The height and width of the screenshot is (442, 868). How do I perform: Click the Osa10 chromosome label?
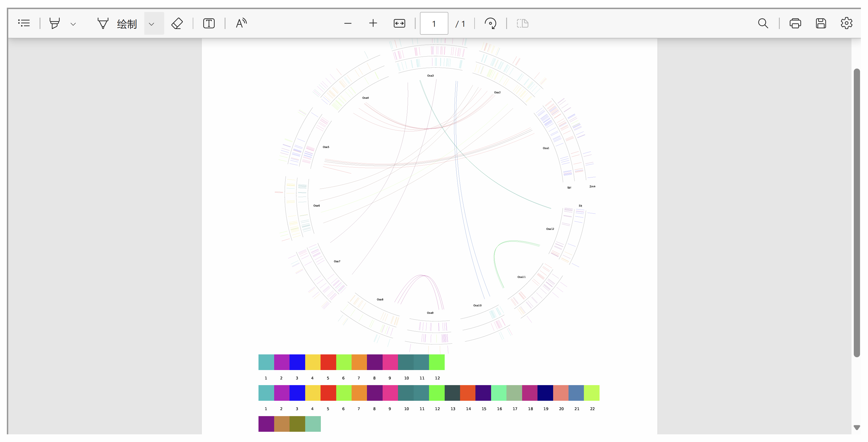tap(477, 306)
